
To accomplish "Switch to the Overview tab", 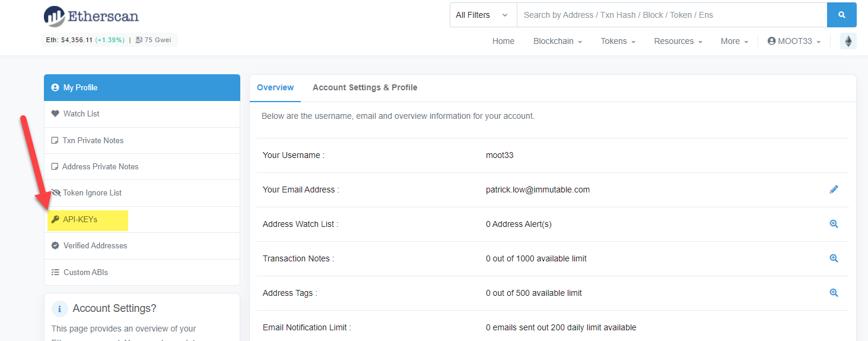I will click(275, 87).
